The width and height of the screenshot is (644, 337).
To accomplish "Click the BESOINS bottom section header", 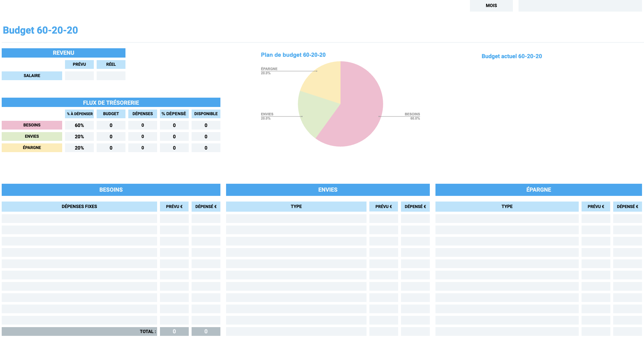I will coord(111,190).
